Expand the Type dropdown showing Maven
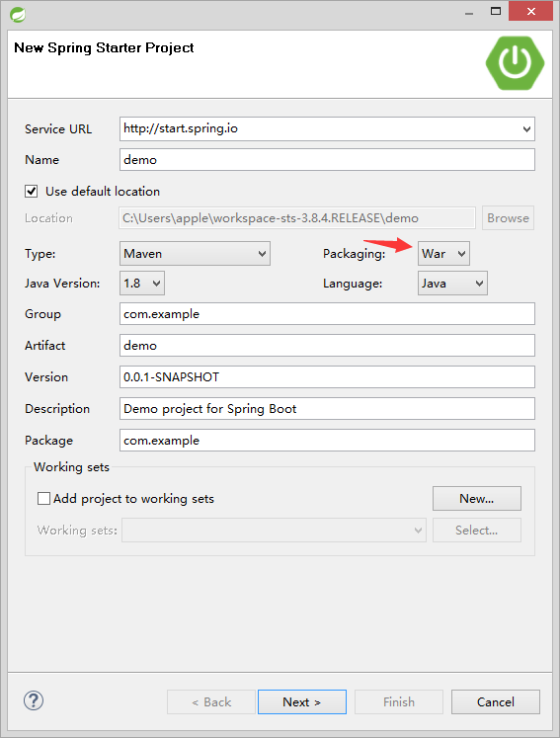This screenshot has height=738, width=560. pos(195,254)
